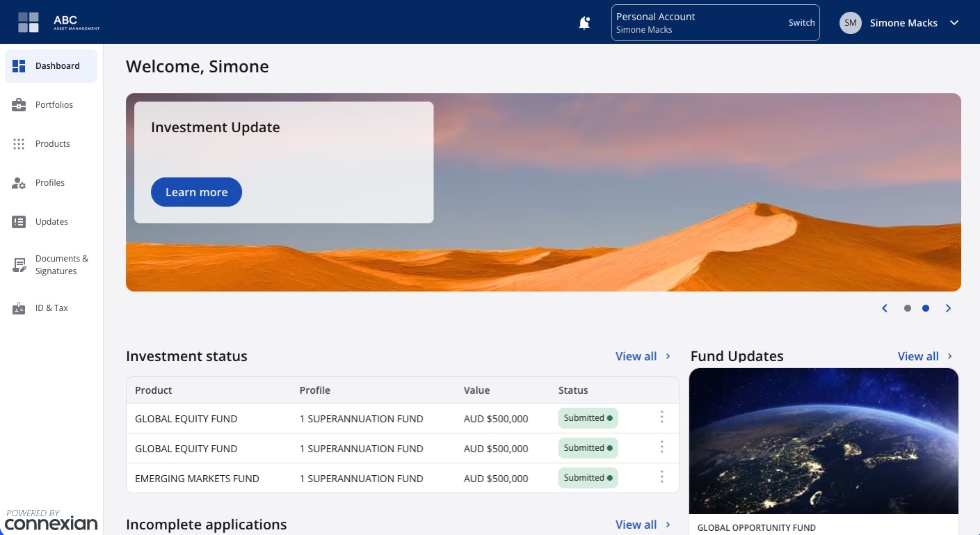The height and width of the screenshot is (535, 980).
Task: Click the ID & Tax badge icon
Action: tap(19, 308)
